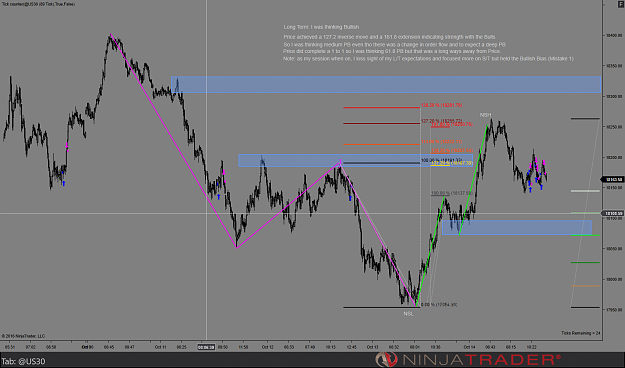Click the 'Price achieved a 127.2 inverse move' line
This screenshot has height=368, width=625.
click(389, 37)
